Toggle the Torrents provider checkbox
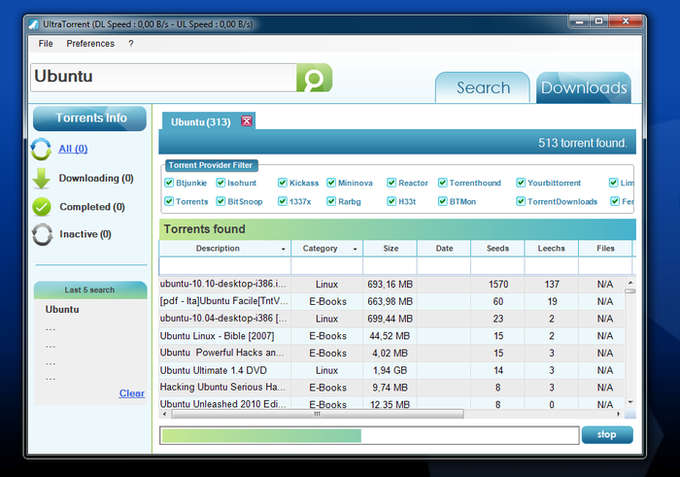Viewport: 680px width, 477px height. click(169, 201)
